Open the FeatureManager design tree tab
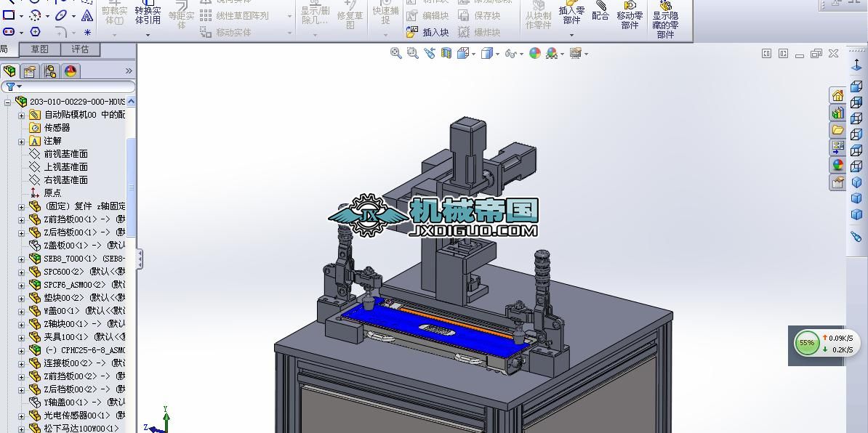The height and width of the screenshot is (433, 868). (9, 70)
